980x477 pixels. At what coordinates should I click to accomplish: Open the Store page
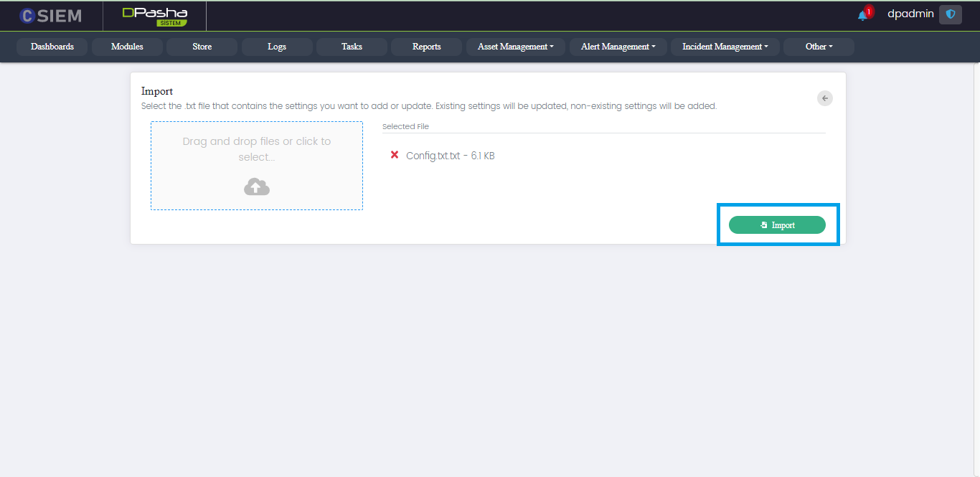202,47
